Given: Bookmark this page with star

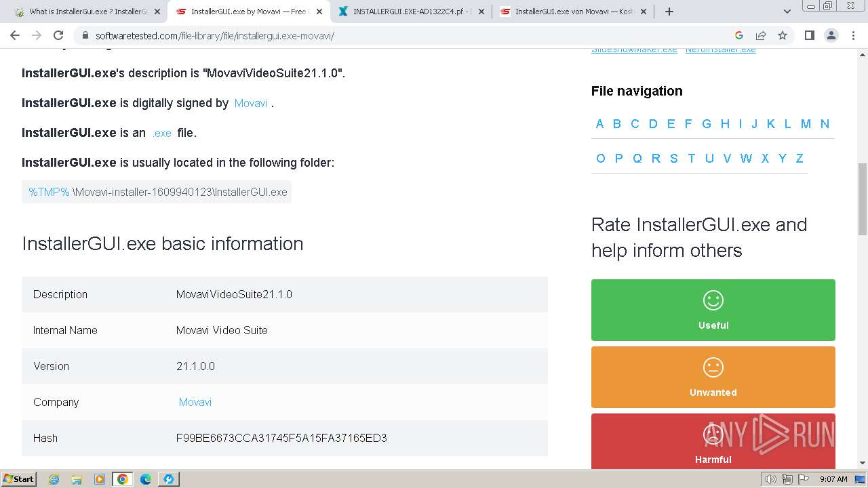Looking at the screenshot, I should tap(783, 35).
